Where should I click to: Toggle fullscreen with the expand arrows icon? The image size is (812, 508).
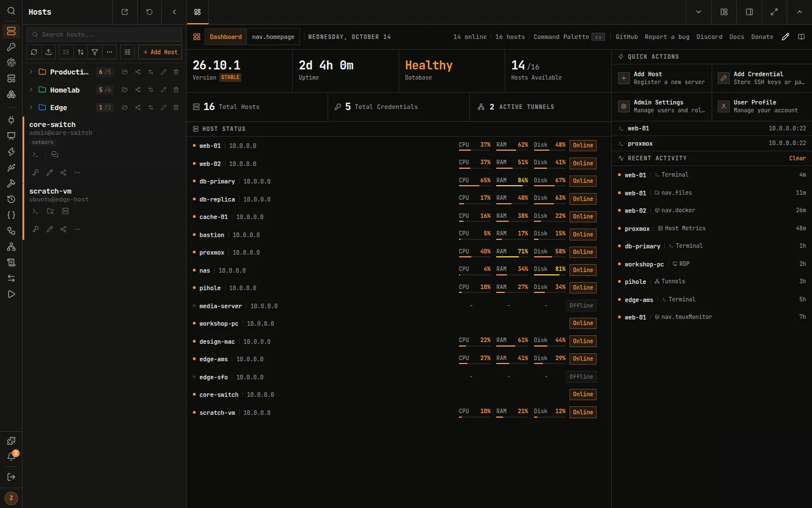774,12
